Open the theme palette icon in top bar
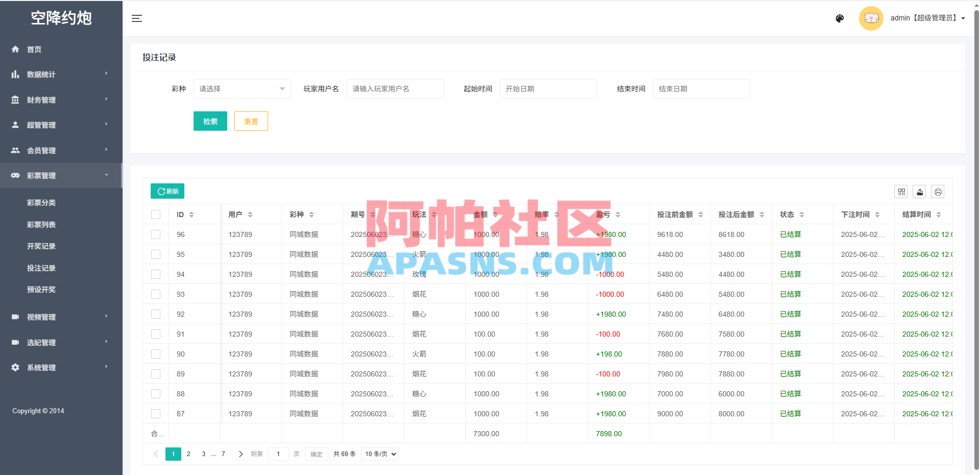 840,18
